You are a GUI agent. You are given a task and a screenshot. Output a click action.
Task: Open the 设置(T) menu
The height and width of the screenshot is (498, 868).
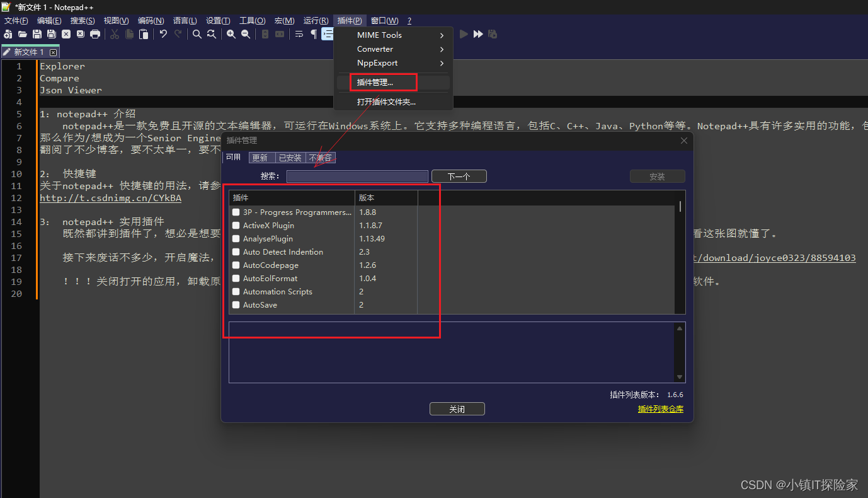(x=218, y=21)
